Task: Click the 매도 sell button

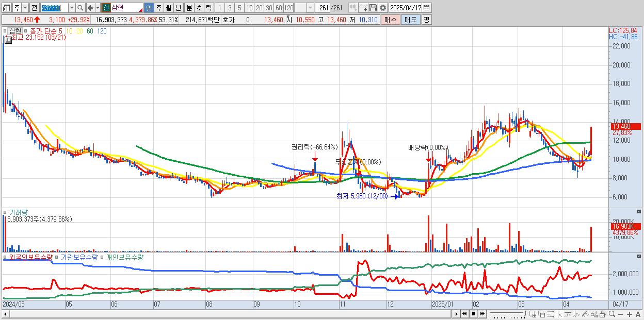Action: pos(411,20)
